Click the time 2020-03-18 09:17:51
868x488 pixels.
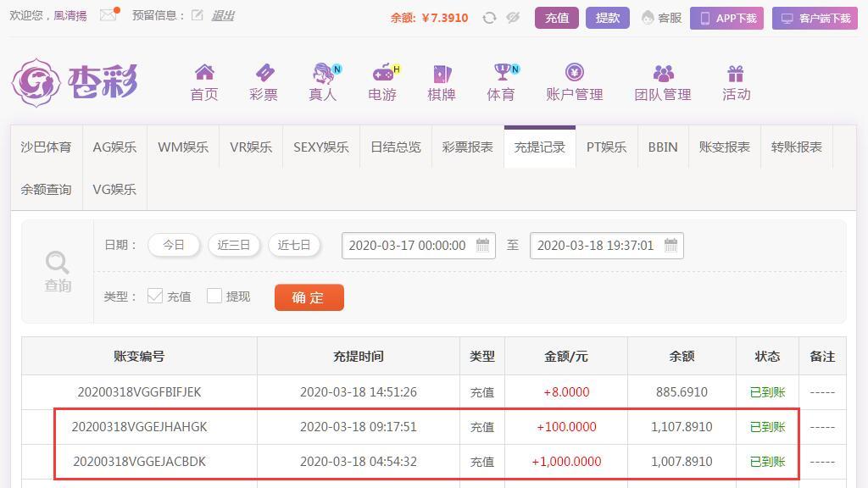click(x=359, y=427)
